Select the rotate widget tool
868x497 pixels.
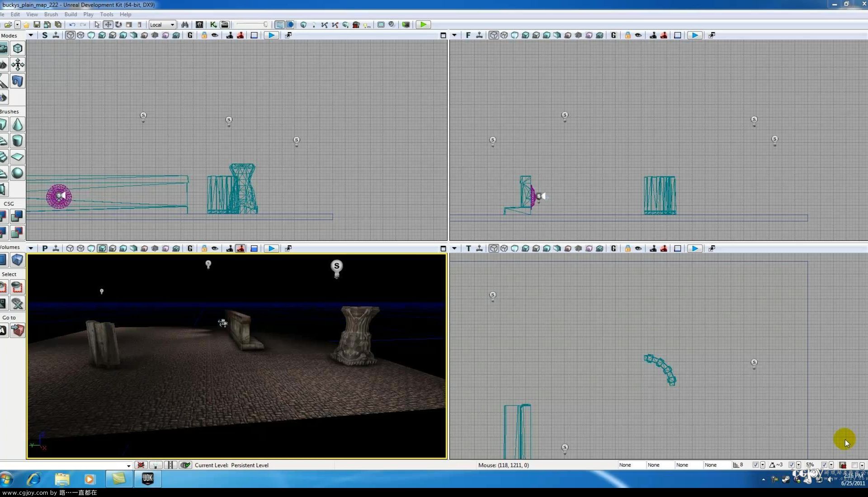point(118,25)
